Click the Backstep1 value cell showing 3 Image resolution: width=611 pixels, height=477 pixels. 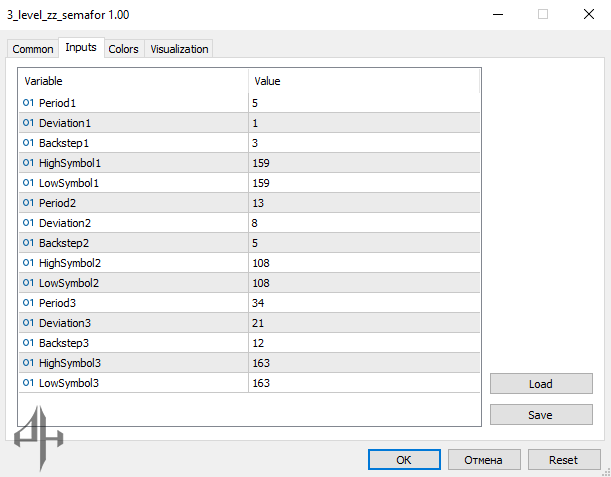364,143
